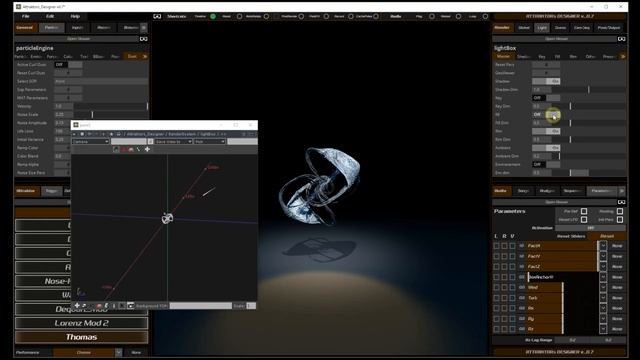Open the File menu
Viewport: 640px width, 360px height.
25,16
